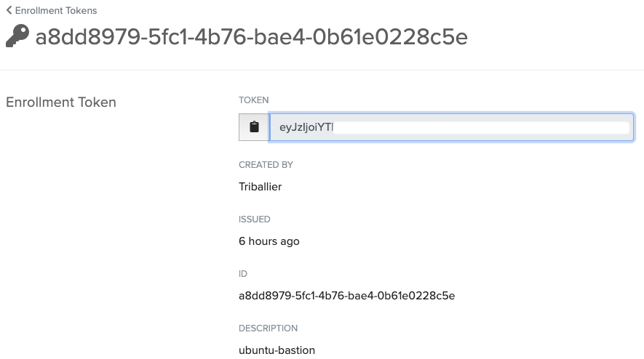644x359 pixels.
Task: Click the back chevron beside Enrollment Tokens
Action: click(9, 11)
